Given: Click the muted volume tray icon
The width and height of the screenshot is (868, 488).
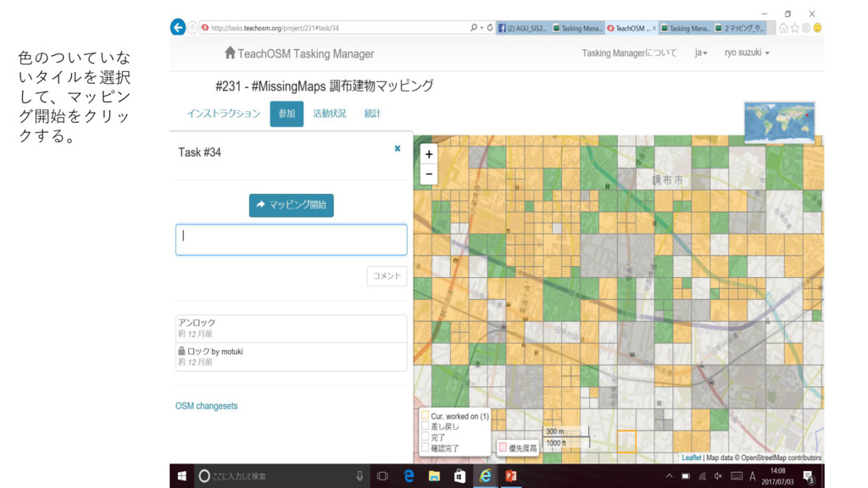Looking at the screenshot, I should click(719, 476).
